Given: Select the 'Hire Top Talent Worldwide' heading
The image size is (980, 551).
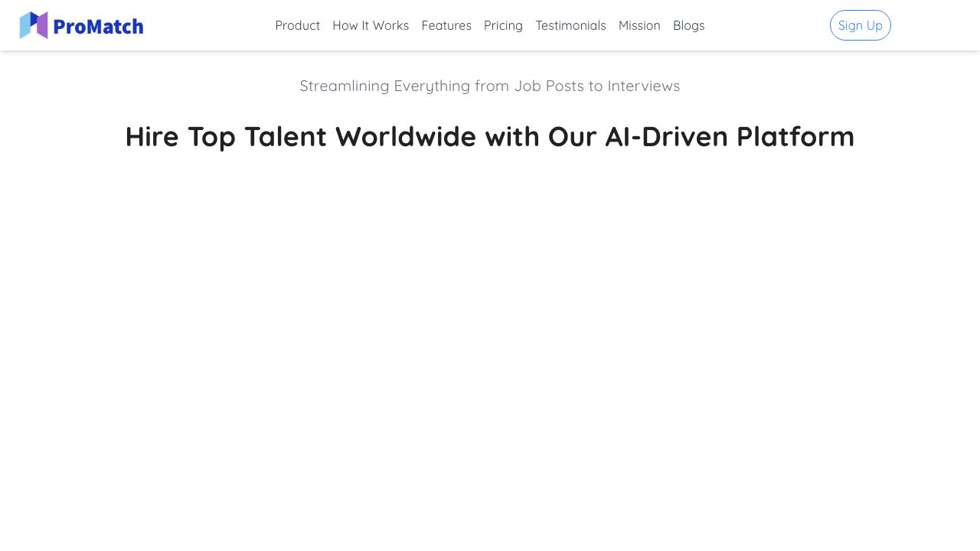Looking at the screenshot, I should (490, 136).
